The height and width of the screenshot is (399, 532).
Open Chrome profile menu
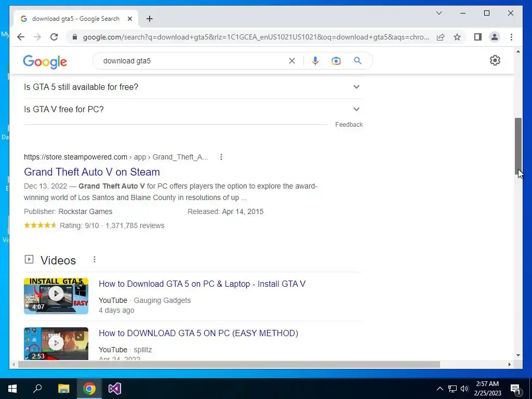pyautogui.click(x=495, y=37)
